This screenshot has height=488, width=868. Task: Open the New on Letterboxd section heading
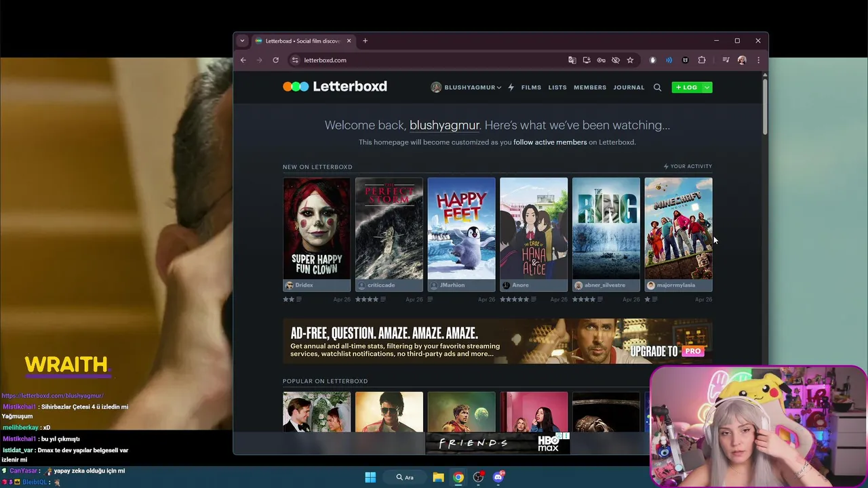tap(317, 167)
